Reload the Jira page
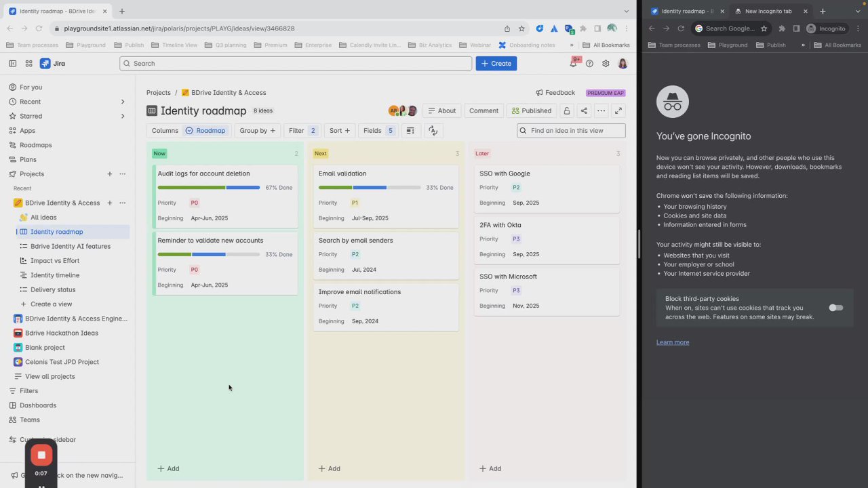Screen dimensions: 868x488 [39, 28]
